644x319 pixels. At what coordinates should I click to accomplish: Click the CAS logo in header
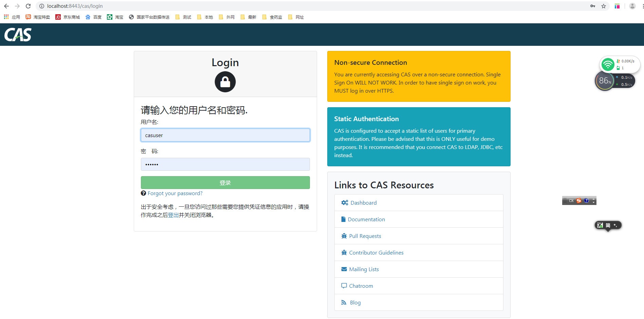coord(18,35)
